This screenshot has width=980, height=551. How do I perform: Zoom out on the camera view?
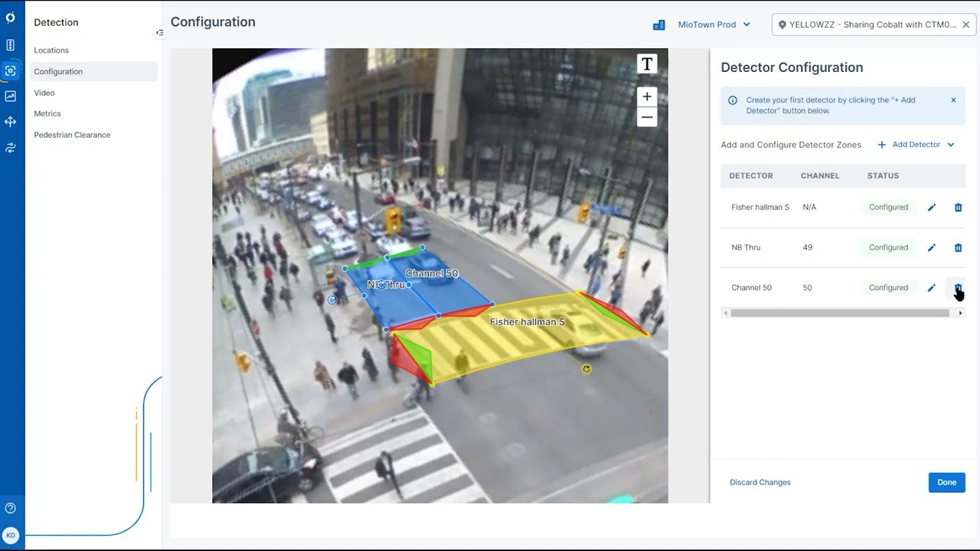(647, 117)
